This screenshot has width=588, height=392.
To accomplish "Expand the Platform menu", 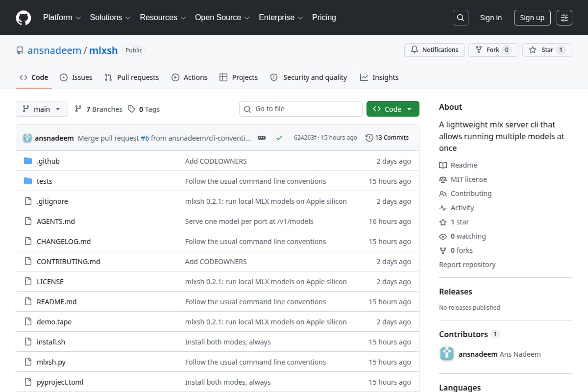I will click(x=61, y=18).
